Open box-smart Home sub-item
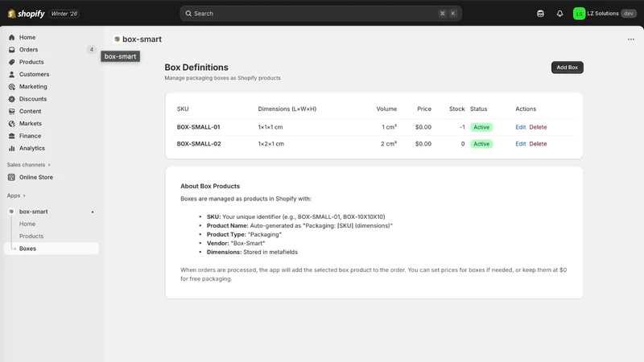Viewport: 644px width, 362px height. click(27, 224)
